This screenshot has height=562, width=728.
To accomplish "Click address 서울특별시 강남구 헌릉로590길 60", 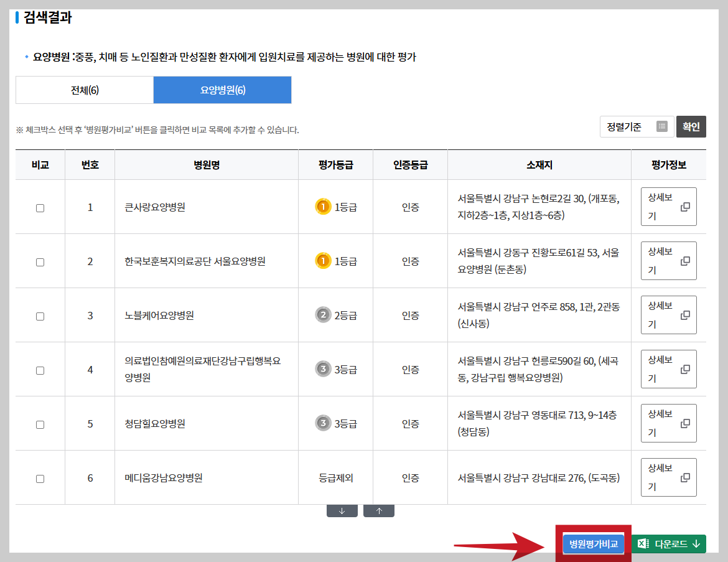I will pos(538,369).
